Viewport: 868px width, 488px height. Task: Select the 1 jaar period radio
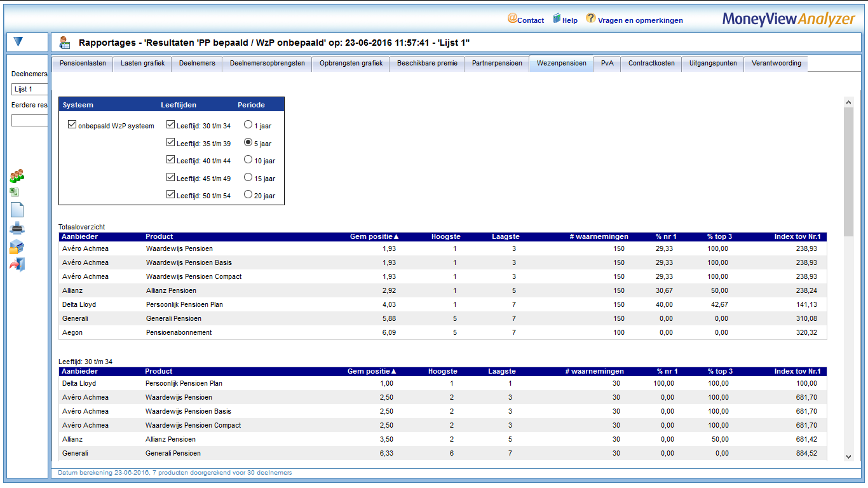coord(248,125)
